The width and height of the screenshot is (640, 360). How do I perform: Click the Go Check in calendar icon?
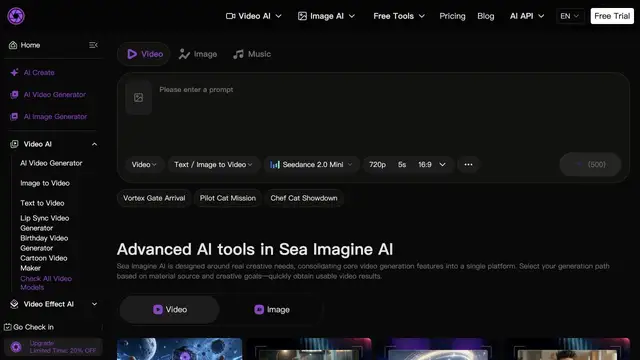(7, 327)
